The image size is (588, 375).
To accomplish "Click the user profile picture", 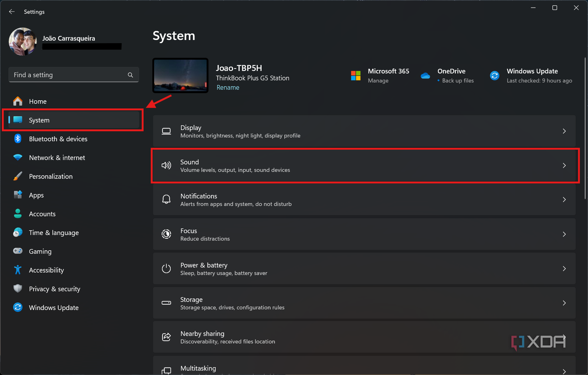I will pos(23,42).
